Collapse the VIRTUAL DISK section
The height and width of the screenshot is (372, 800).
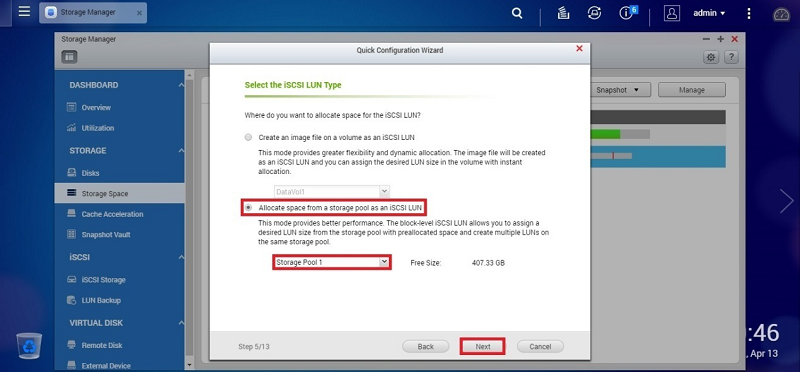181,323
